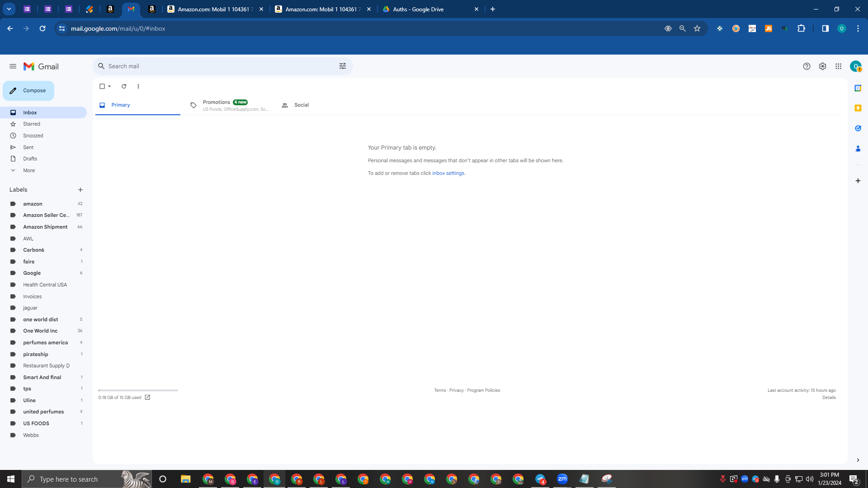Viewport: 868px width, 488px height.
Task: Toggle the select all messages checkbox
Action: coord(102,86)
